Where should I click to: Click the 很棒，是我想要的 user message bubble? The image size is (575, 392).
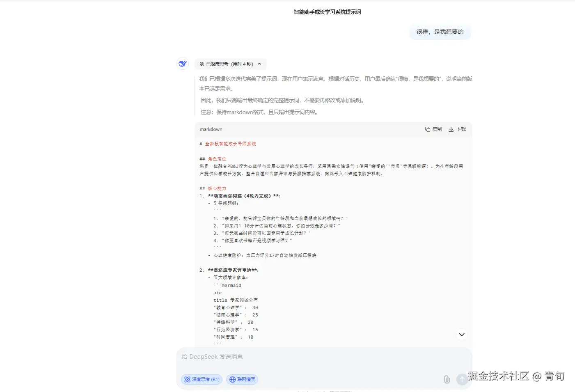point(440,32)
